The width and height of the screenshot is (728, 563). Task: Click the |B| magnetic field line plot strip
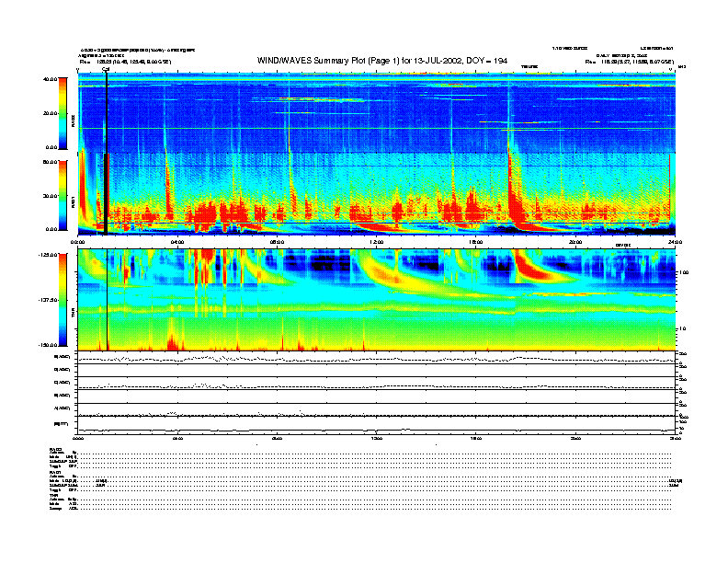point(377,425)
